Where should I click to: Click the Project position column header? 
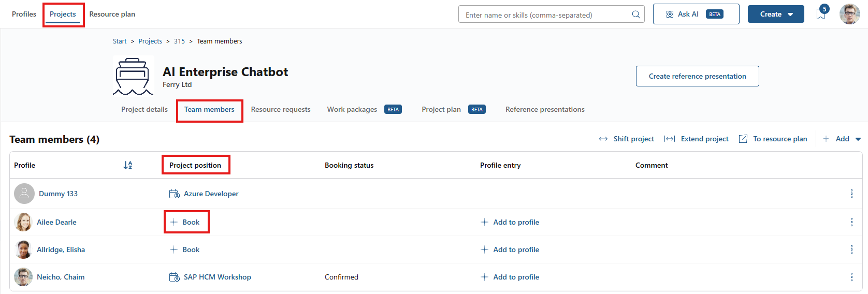195,165
